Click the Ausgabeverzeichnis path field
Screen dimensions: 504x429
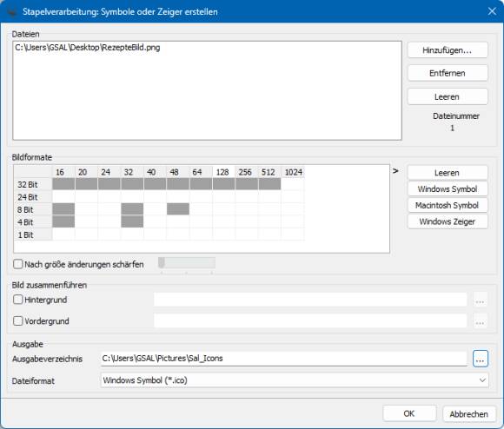pyautogui.click(x=284, y=359)
